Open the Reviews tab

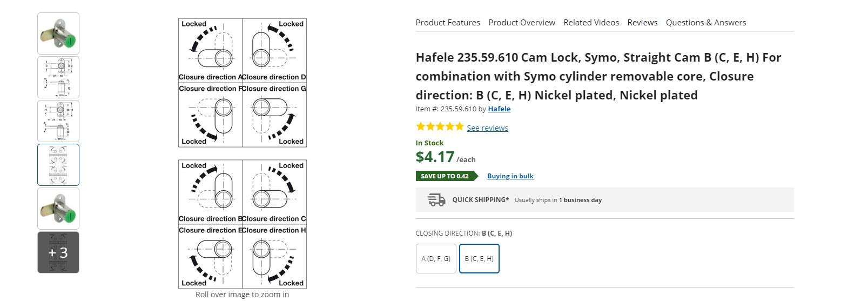(642, 23)
